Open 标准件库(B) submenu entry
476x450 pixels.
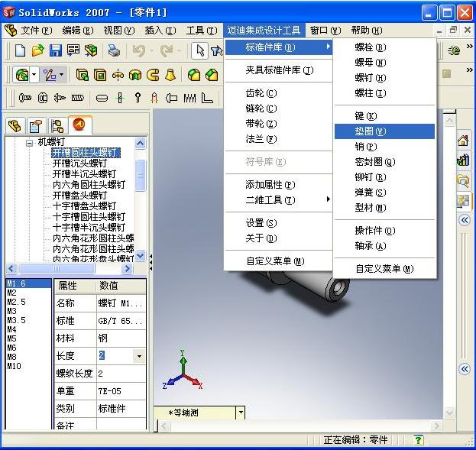279,47
